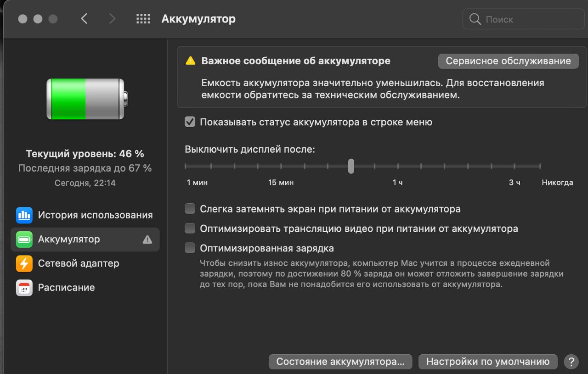
Task: Click the yellow warning triangle in message
Action: click(190, 61)
